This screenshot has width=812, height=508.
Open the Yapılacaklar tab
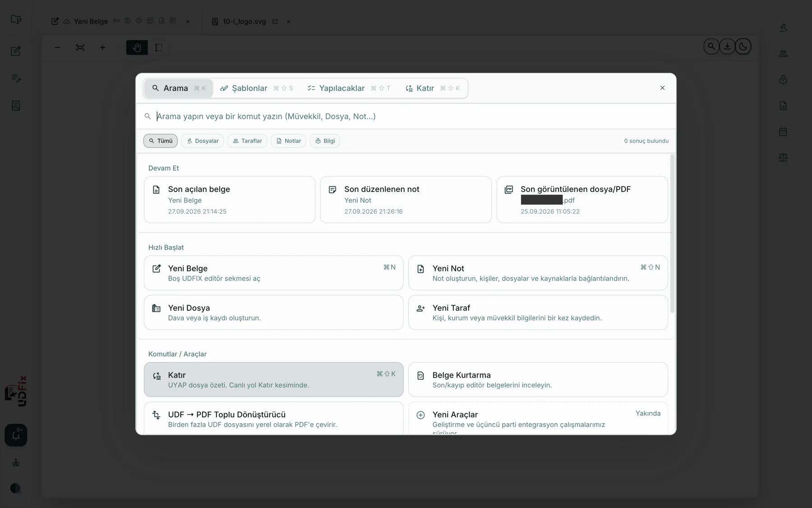pyautogui.click(x=349, y=88)
